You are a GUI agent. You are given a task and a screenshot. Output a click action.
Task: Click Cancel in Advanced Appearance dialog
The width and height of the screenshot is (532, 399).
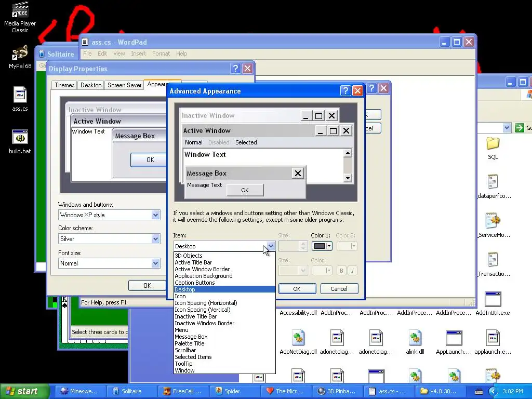339,289
